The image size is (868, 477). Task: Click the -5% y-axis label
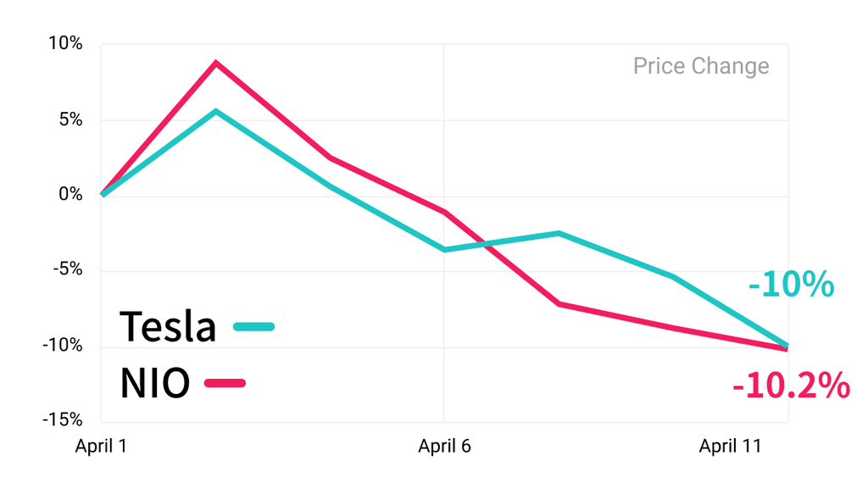point(68,269)
